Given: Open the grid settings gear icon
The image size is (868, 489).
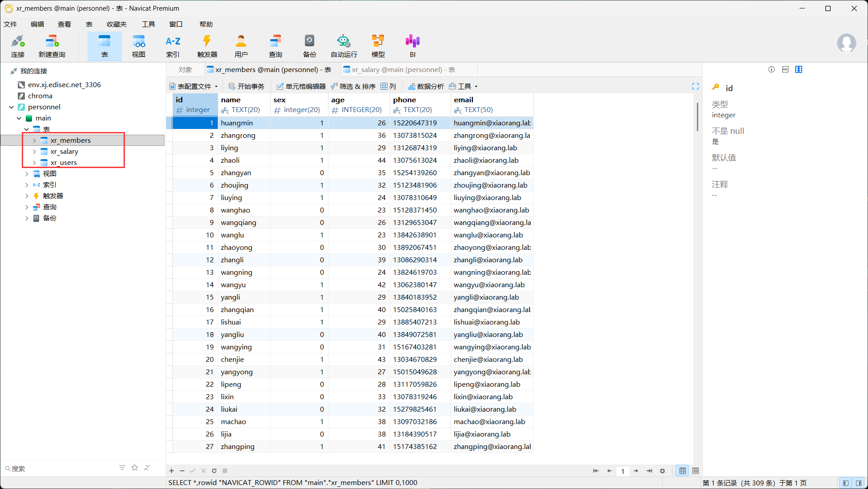Looking at the screenshot, I should point(662,471).
